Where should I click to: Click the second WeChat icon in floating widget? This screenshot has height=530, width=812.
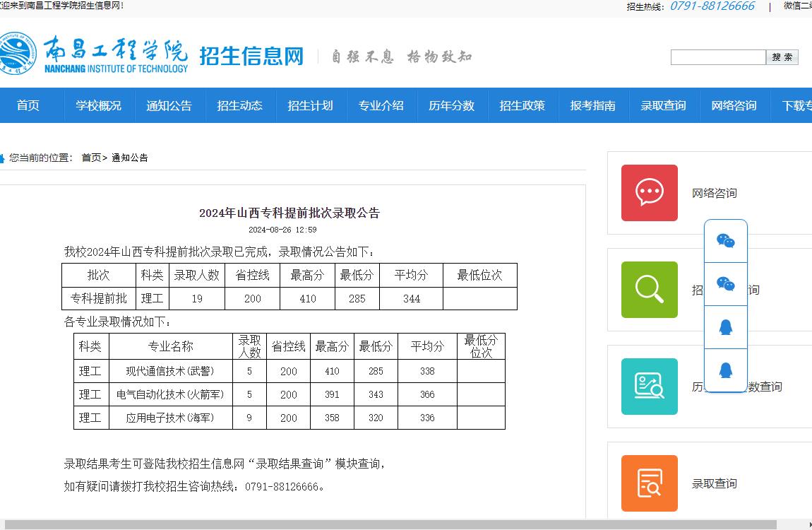pyautogui.click(x=725, y=284)
